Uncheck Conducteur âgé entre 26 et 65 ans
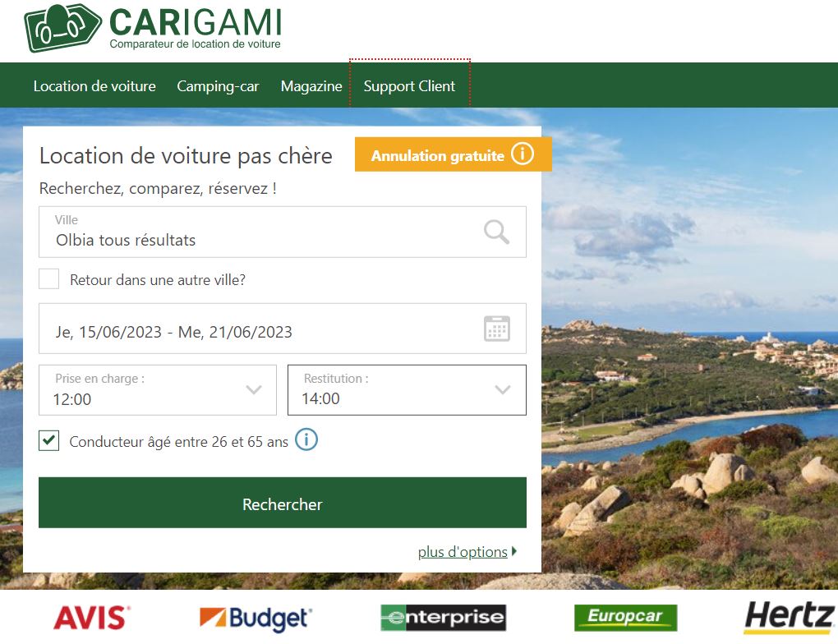Screen dimensions: 838x644 click(x=48, y=441)
